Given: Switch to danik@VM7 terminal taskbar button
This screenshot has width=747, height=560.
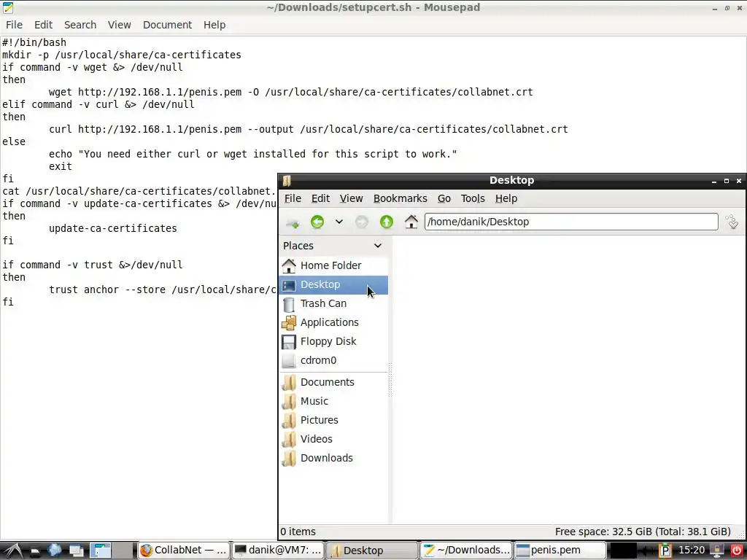Looking at the screenshot, I should coord(278,551).
